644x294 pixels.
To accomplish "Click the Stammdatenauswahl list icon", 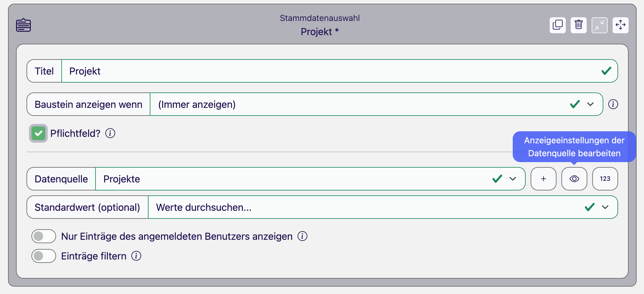I will pos(23,25).
